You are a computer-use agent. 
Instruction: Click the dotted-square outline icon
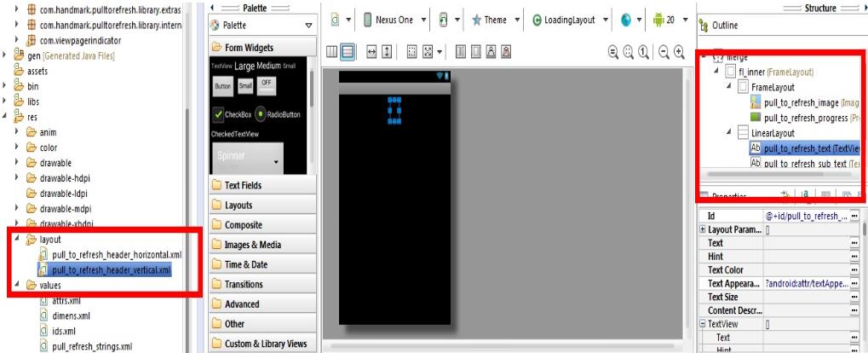pos(412,51)
